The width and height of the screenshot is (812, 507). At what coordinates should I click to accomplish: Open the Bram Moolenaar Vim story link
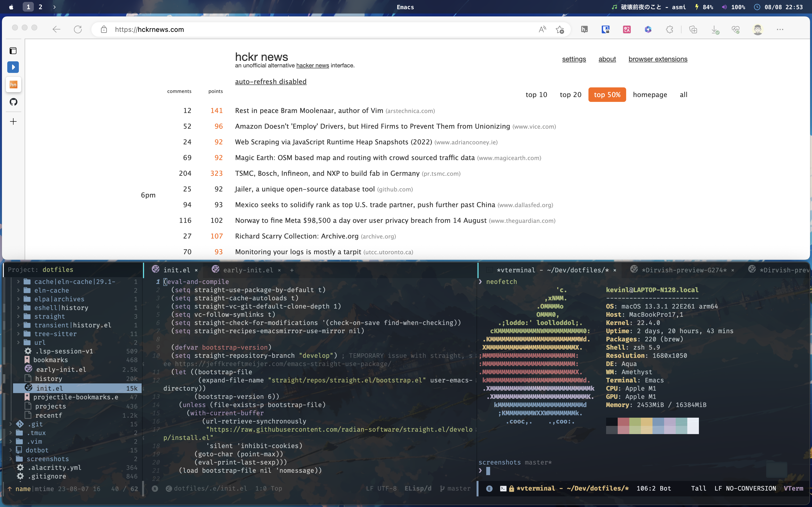[x=309, y=111]
